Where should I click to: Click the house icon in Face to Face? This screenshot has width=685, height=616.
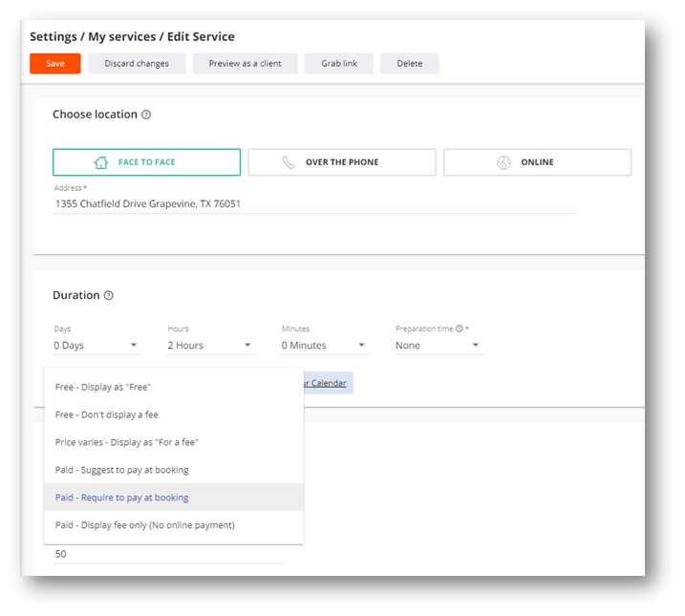(101, 162)
